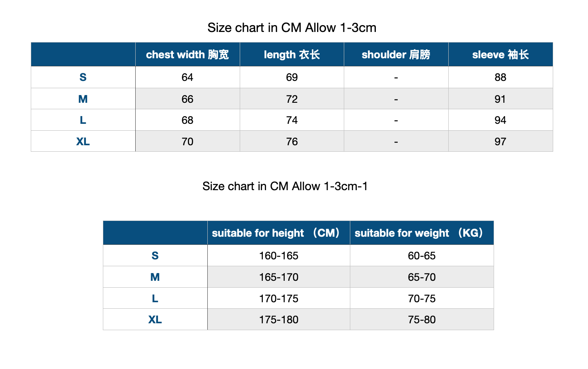This screenshot has width=588, height=369.
Task: Select the sleeve value 97 cell
Action: click(x=501, y=141)
